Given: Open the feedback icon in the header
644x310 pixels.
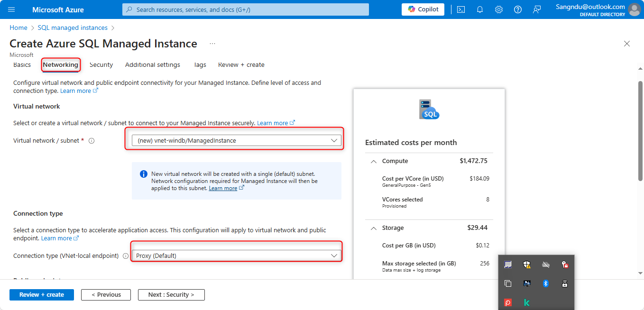Looking at the screenshot, I should pos(537,9).
